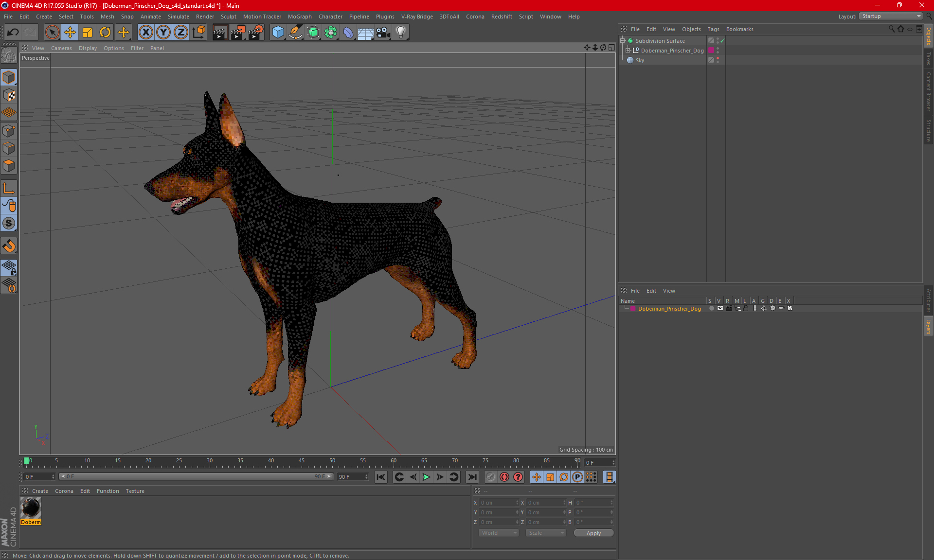Enable the Polygons mode icon

(9, 166)
